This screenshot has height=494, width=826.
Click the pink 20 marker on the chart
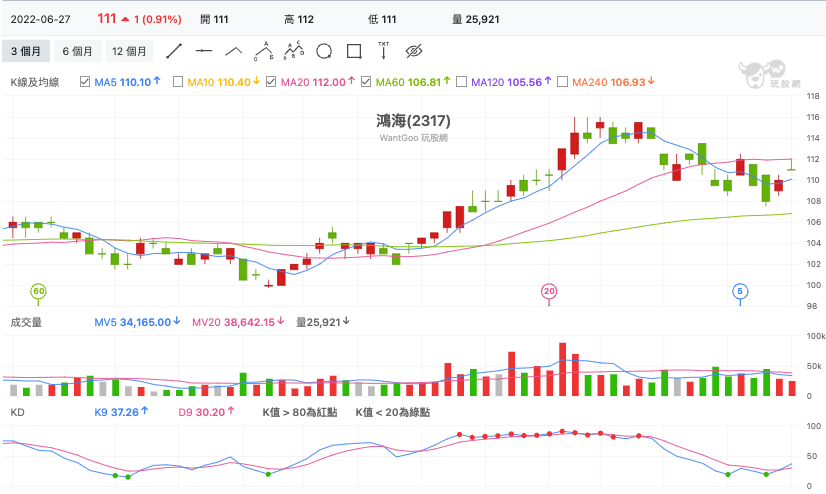(549, 291)
